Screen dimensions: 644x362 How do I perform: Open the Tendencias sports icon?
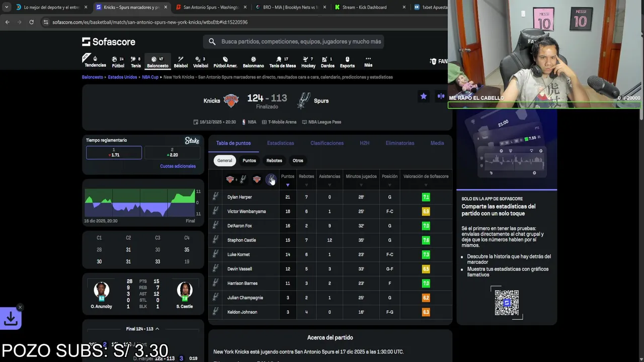point(95,61)
